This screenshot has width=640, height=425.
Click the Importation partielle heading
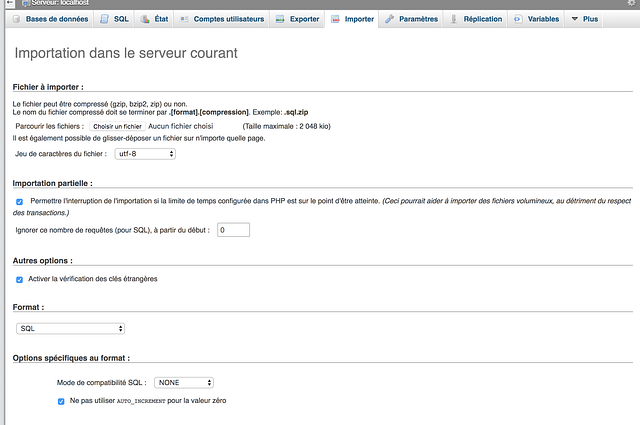click(53, 183)
